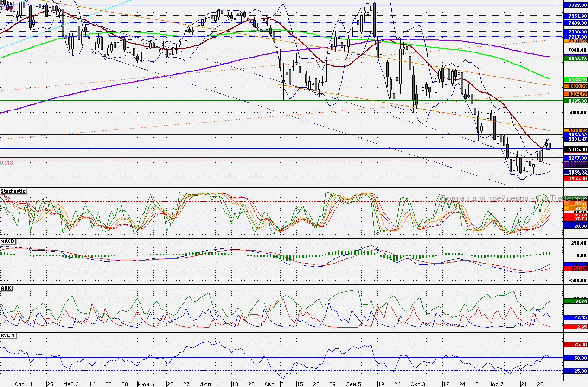Screen dimensions: 588x387
Task: Click the ADX indicator panel label
Action: coord(6,288)
